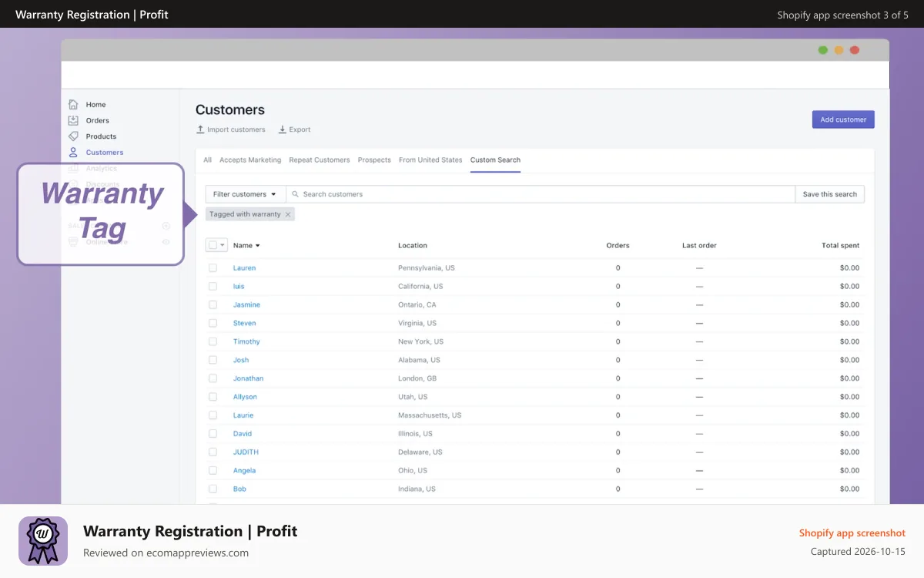
Task: Open Home in the sidebar
Action: pos(95,105)
